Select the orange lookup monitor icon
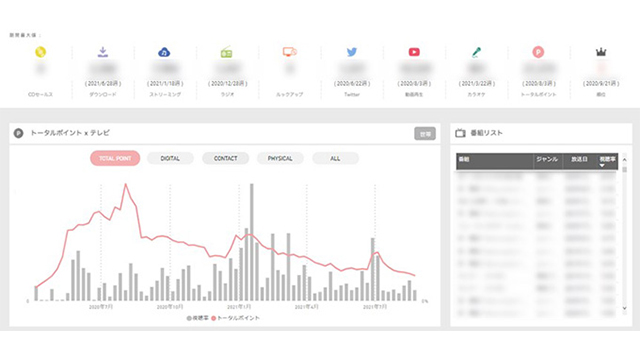 [x=290, y=52]
